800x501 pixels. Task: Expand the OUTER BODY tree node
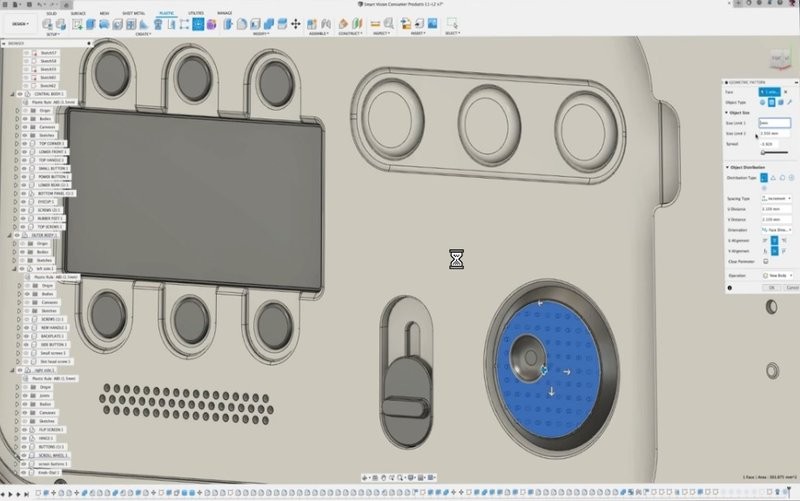click(x=9, y=235)
